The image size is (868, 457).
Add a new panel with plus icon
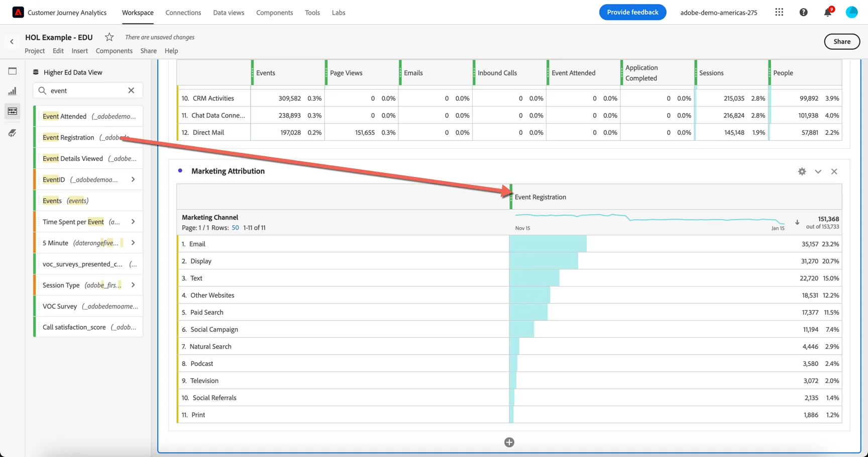pyautogui.click(x=509, y=442)
